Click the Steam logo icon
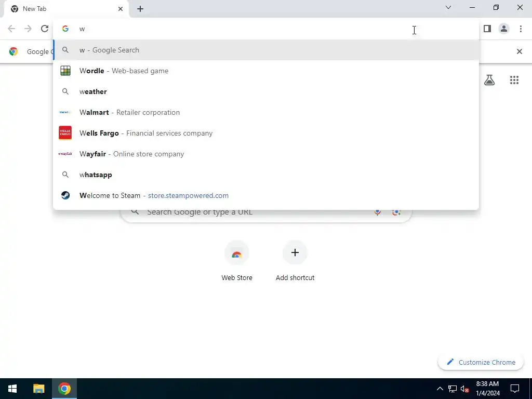Screen dimensions: 532x399 pos(65,195)
